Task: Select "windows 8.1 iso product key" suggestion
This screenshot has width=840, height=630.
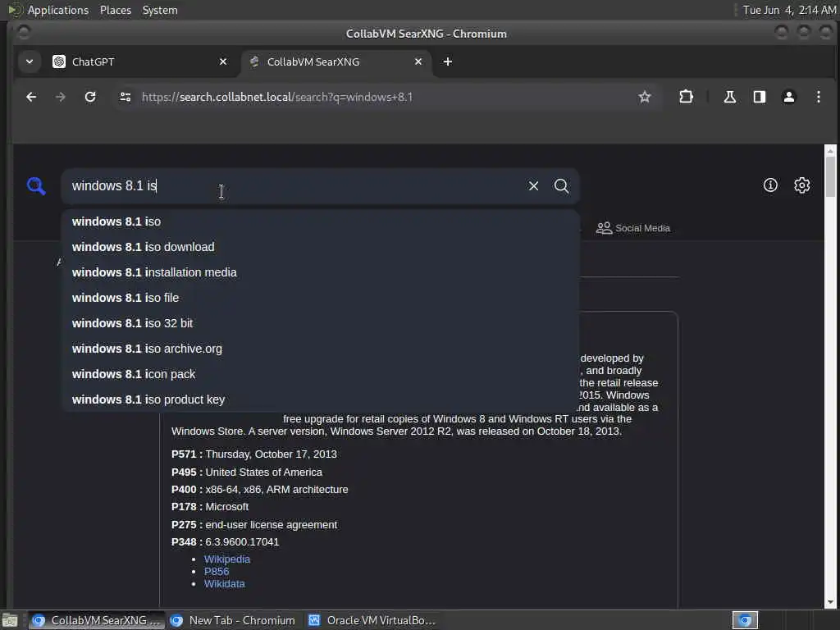Action: click(321, 399)
